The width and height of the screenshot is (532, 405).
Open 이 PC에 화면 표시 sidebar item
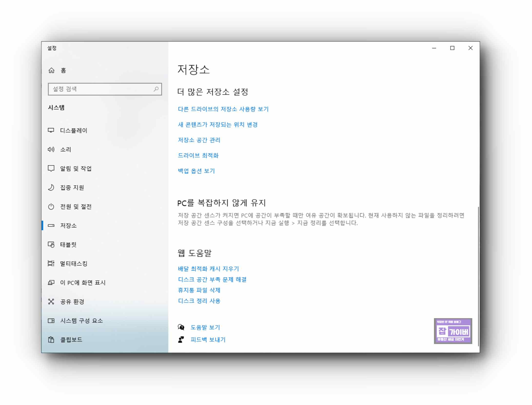coord(83,283)
